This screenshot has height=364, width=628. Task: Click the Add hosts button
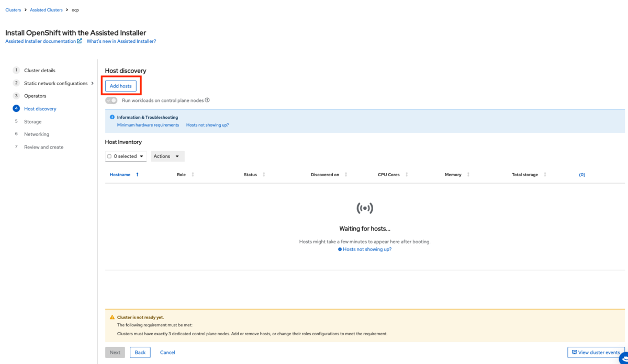pyautogui.click(x=121, y=86)
